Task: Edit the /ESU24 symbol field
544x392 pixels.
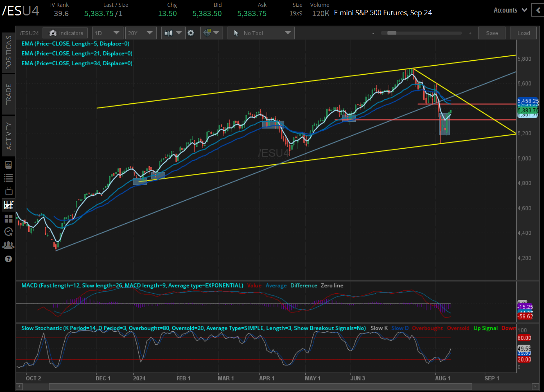Action: point(29,33)
